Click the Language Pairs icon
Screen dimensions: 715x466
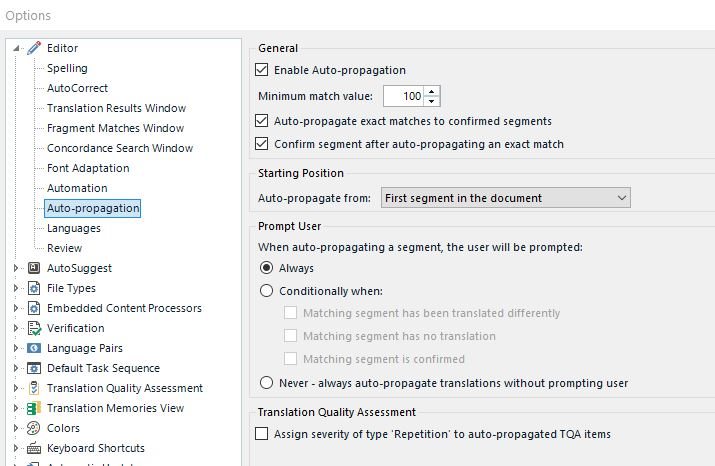[x=34, y=348]
